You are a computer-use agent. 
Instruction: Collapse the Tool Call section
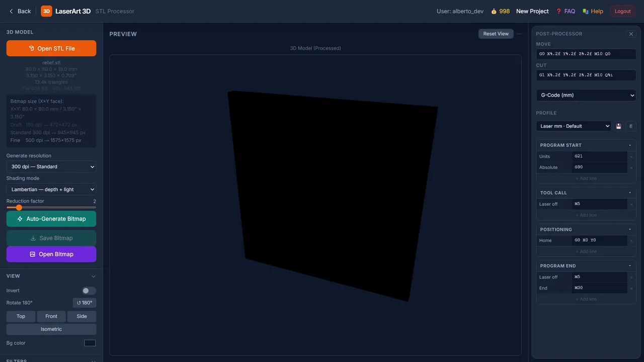[x=630, y=193]
